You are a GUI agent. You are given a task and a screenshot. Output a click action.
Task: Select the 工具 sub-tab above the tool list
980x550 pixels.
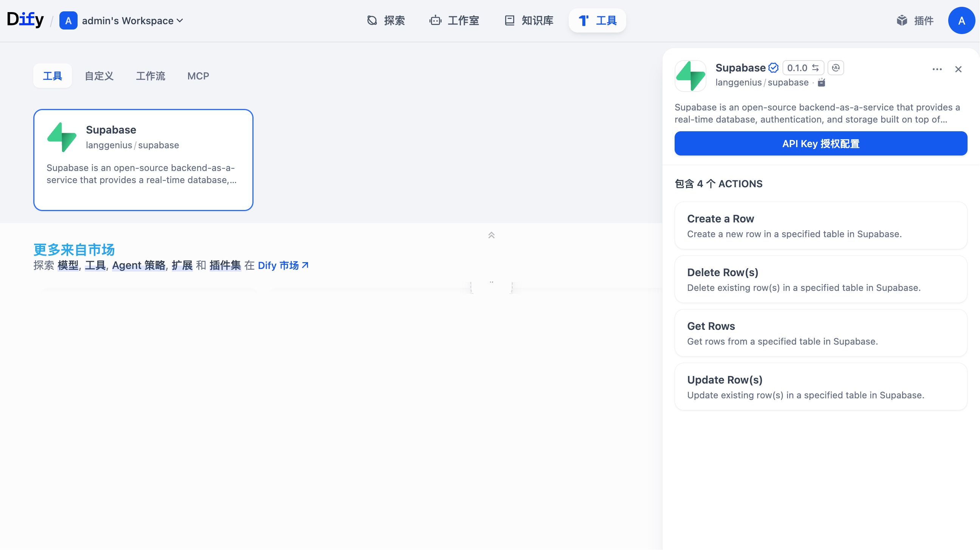53,76
